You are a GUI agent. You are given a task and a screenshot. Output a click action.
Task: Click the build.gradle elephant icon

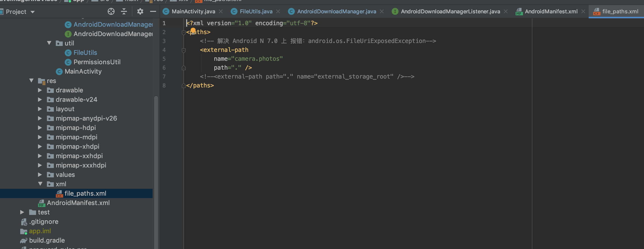(x=24, y=241)
